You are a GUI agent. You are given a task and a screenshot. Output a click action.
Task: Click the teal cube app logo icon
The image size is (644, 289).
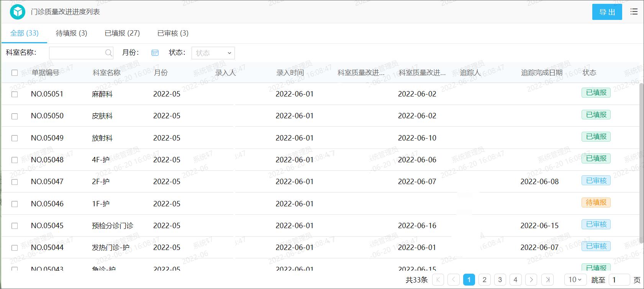coord(17,12)
